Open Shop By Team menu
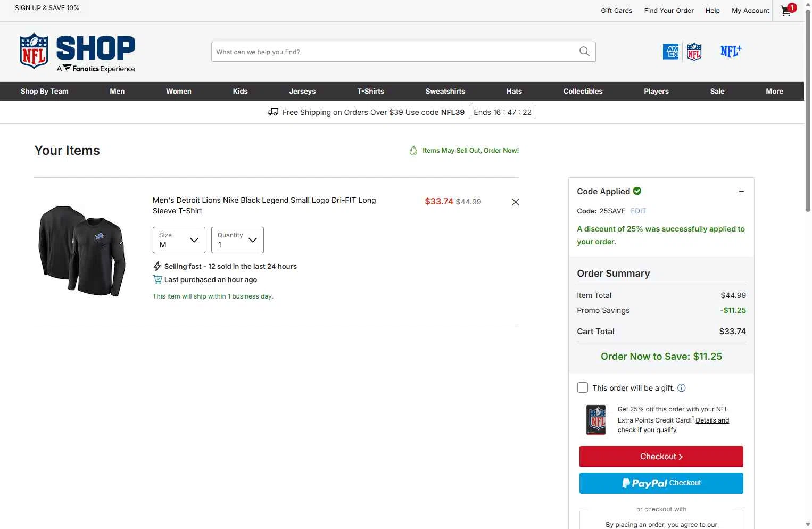This screenshot has height=529, width=812. click(x=45, y=91)
